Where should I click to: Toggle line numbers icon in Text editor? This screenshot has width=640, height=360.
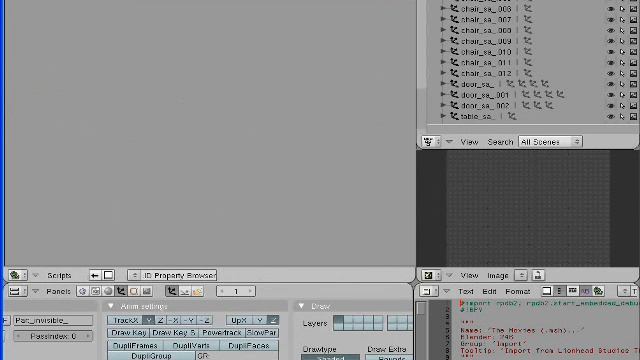560,291
